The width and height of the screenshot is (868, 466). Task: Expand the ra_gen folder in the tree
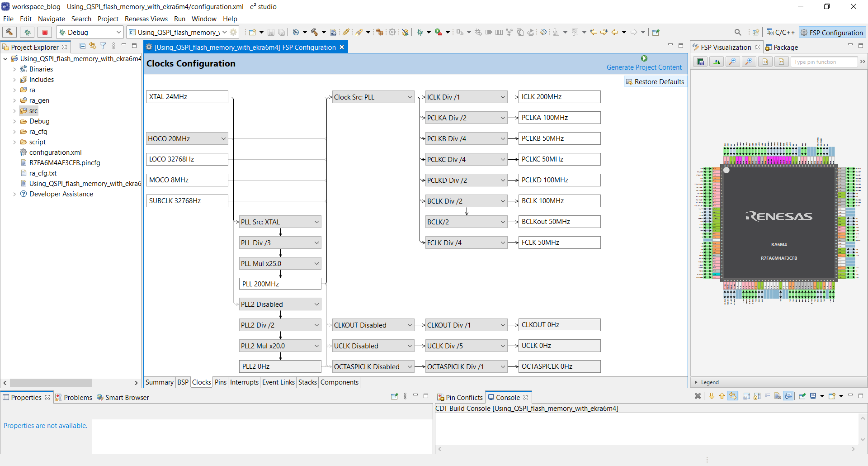coord(14,100)
